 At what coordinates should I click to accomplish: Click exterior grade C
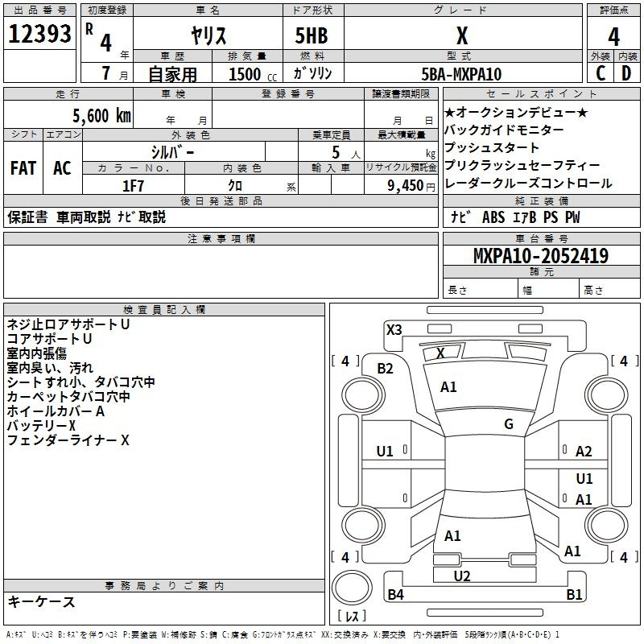tap(600, 73)
